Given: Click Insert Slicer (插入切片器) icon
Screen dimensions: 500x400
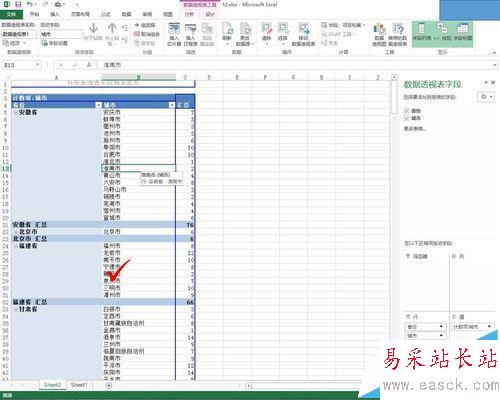Looking at the screenshot, I should click(174, 29).
